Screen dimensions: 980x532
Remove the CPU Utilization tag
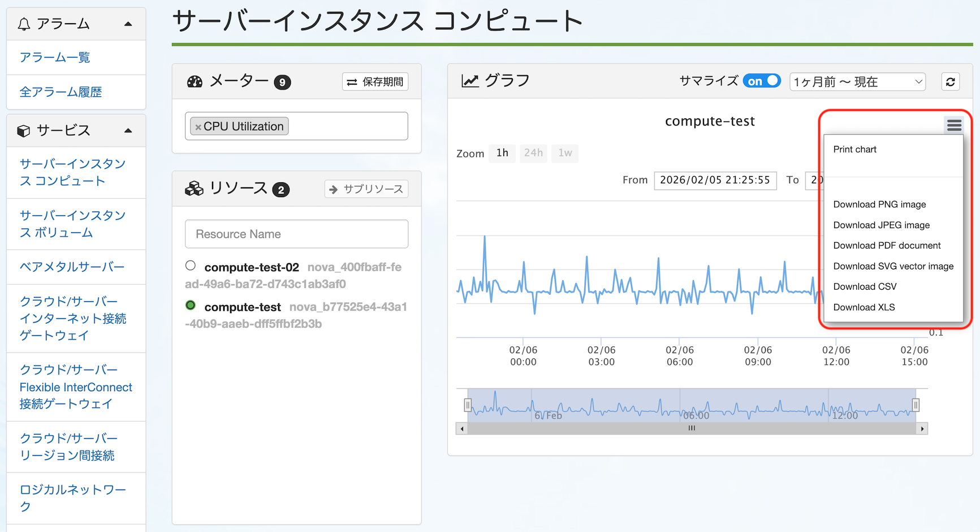coord(198,127)
